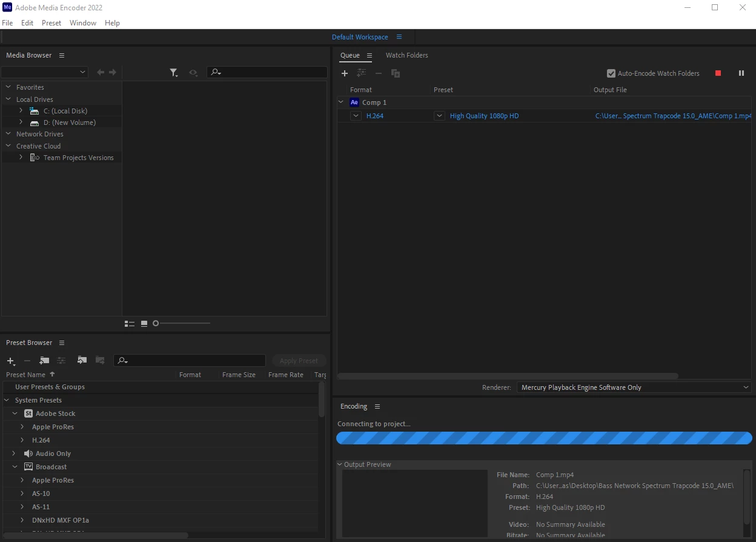Viewport: 756px width, 542px height.
Task: Expand the Audio Only preset group
Action: point(15,453)
